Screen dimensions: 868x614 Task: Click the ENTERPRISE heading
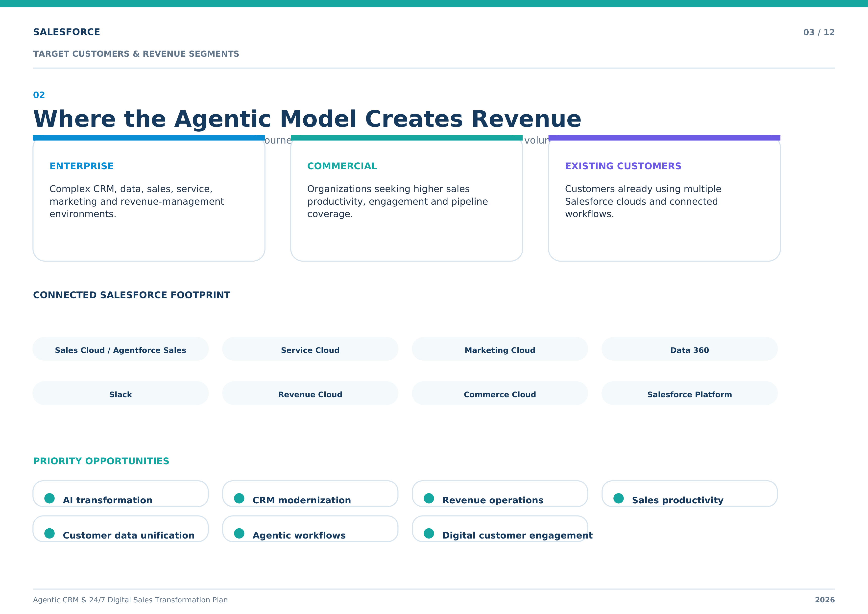click(82, 166)
